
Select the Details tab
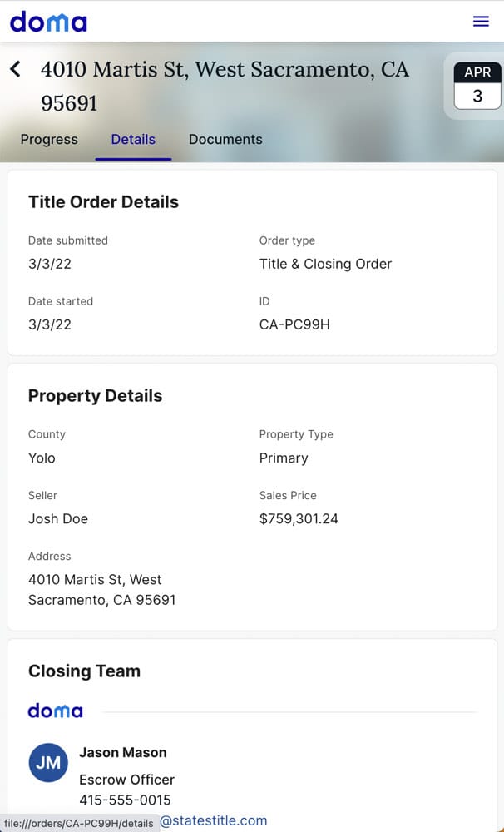133,140
